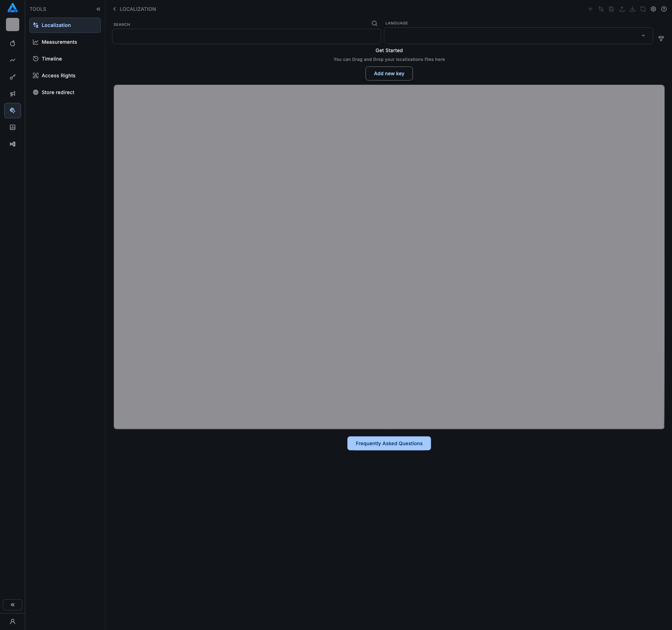672x630 pixels.
Task: Expand the Language dropdown
Action: [518, 36]
